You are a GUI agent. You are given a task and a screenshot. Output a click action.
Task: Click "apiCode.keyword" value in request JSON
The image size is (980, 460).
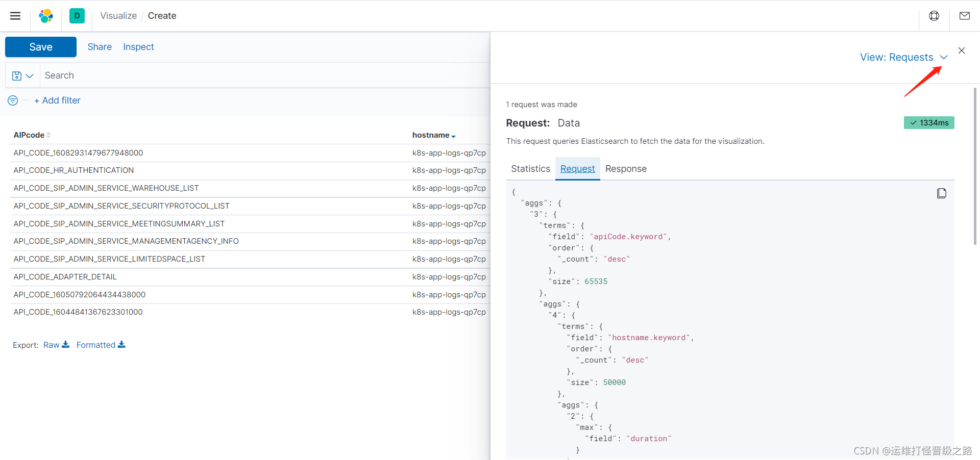(x=628, y=237)
